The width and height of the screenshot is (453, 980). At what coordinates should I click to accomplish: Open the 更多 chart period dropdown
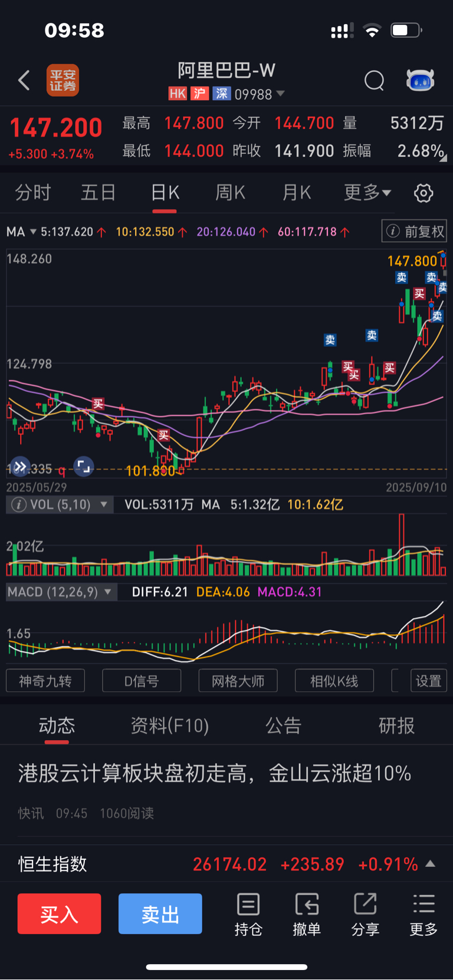tap(367, 193)
